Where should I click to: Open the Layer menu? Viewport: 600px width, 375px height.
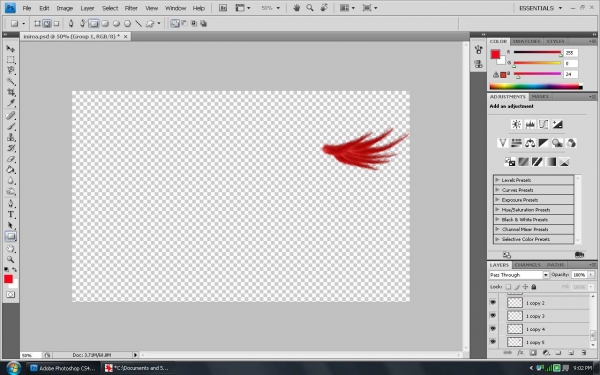(x=87, y=8)
